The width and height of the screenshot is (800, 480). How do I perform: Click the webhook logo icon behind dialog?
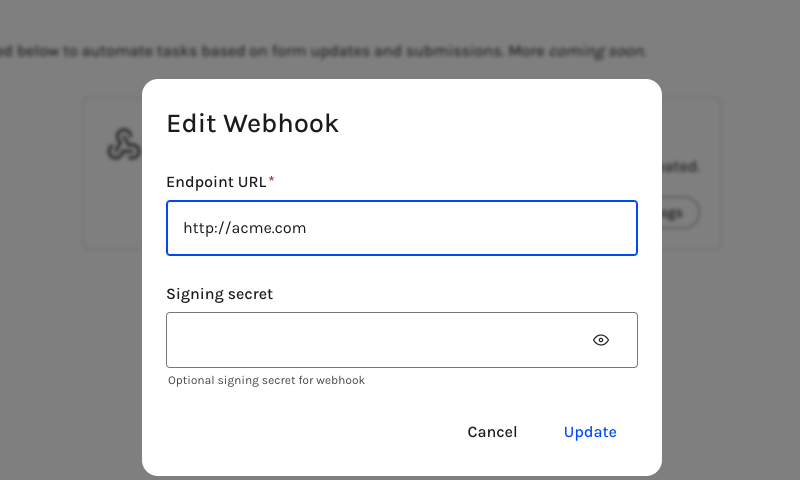123,144
